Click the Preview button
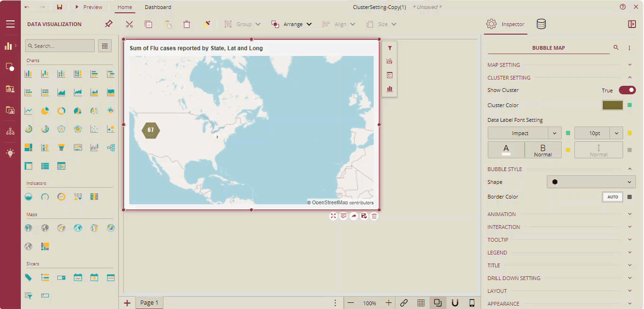644x309 pixels. [x=89, y=7]
